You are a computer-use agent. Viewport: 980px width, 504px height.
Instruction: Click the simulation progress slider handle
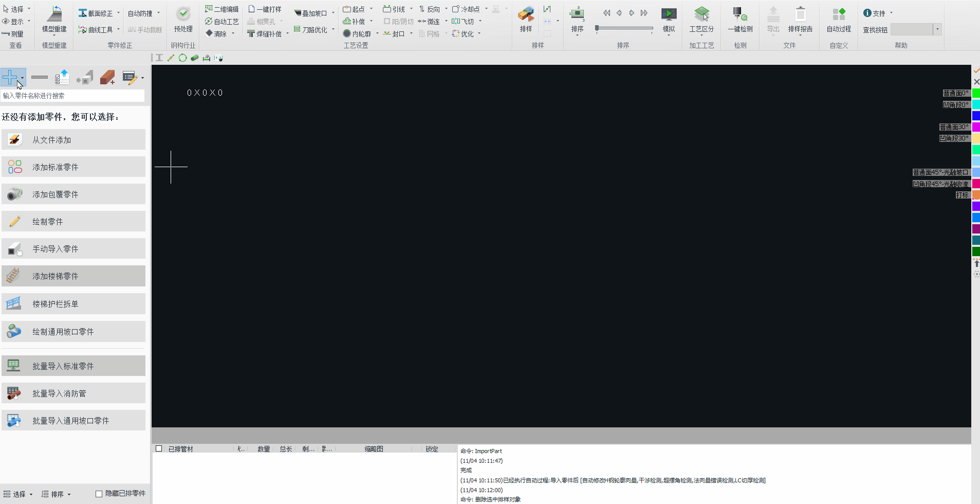click(597, 28)
